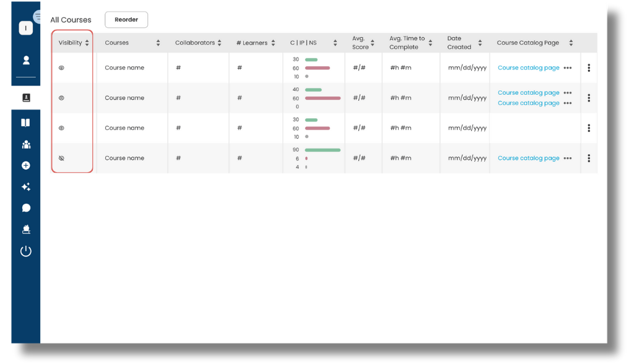634x364 pixels.
Task: Open the chat bubble icon in sidebar
Action: [x=26, y=208]
